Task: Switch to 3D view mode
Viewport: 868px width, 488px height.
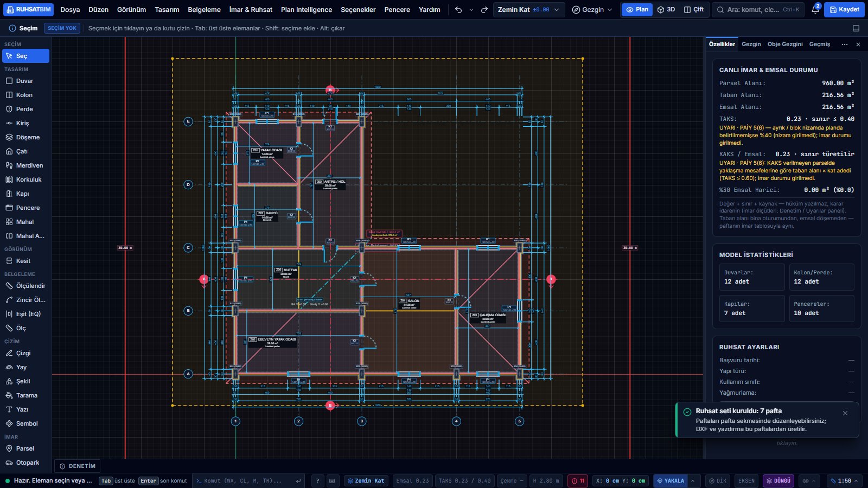Action: pyautogui.click(x=666, y=10)
